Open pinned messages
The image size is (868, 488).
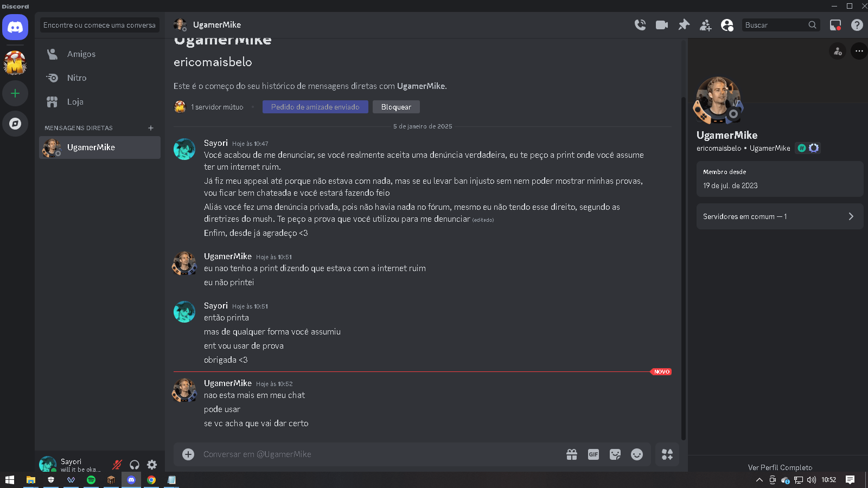coord(684,25)
